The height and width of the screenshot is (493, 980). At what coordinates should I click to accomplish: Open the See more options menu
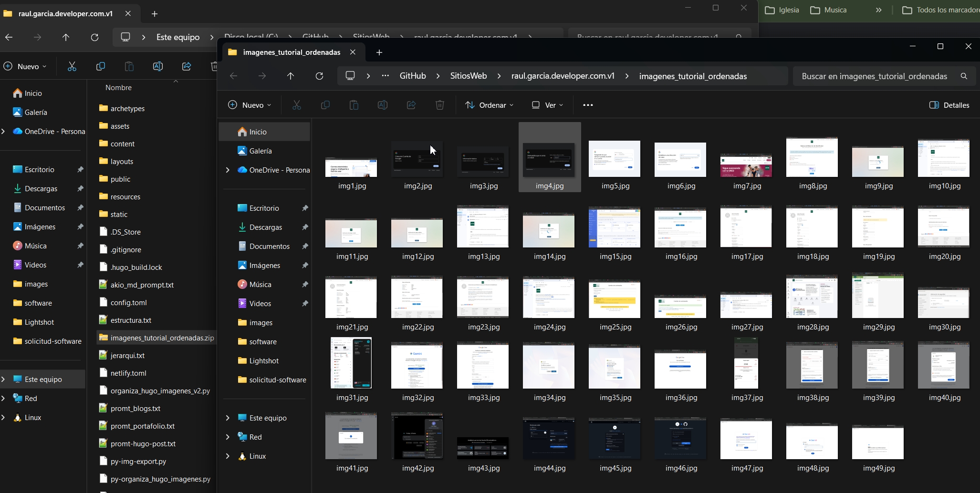click(x=588, y=105)
